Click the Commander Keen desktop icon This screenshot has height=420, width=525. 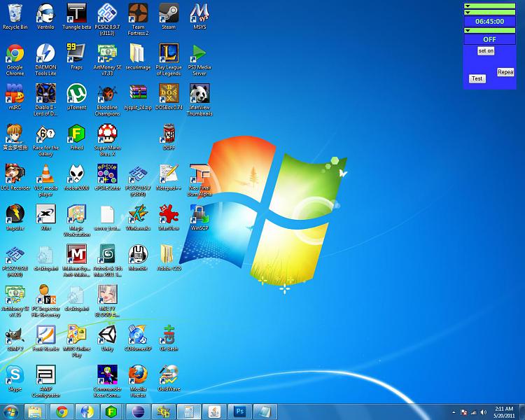point(107,381)
